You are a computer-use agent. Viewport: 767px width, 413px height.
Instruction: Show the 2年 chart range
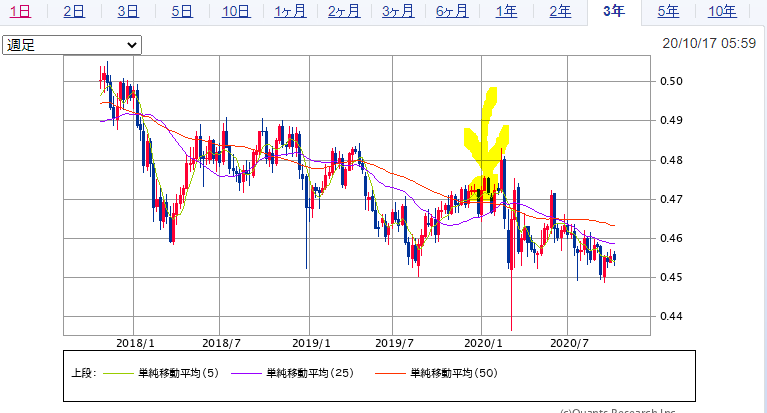(x=560, y=11)
